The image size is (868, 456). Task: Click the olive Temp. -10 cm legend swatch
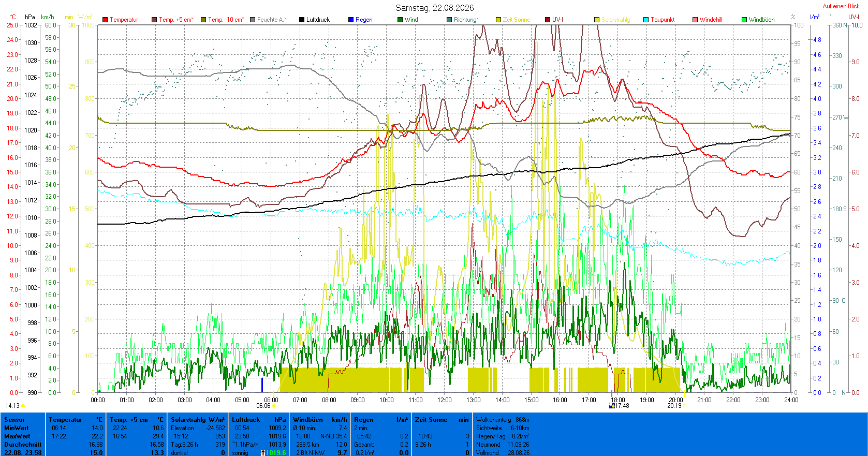coord(203,20)
